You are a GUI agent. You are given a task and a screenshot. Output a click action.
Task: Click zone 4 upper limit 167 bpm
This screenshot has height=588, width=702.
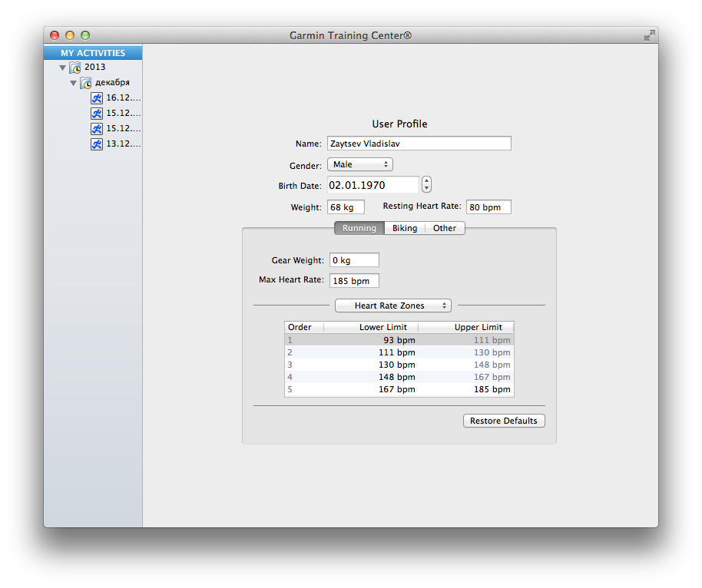pyautogui.click(x=492, y=377)
